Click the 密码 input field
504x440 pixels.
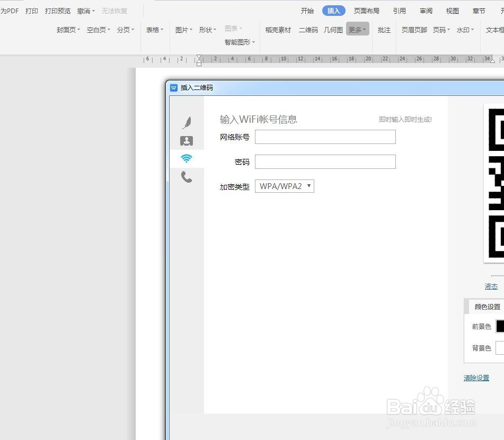(325, 162)
